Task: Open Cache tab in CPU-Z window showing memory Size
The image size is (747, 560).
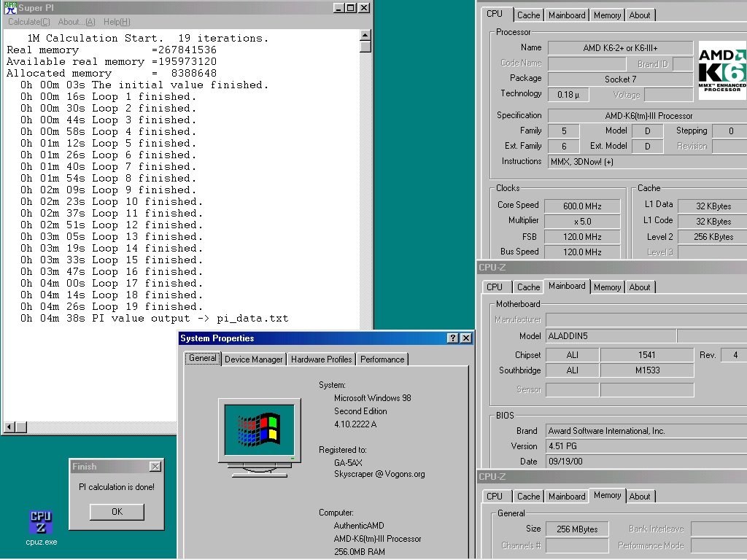Action: pyautogui.click(x=528, y=497)
